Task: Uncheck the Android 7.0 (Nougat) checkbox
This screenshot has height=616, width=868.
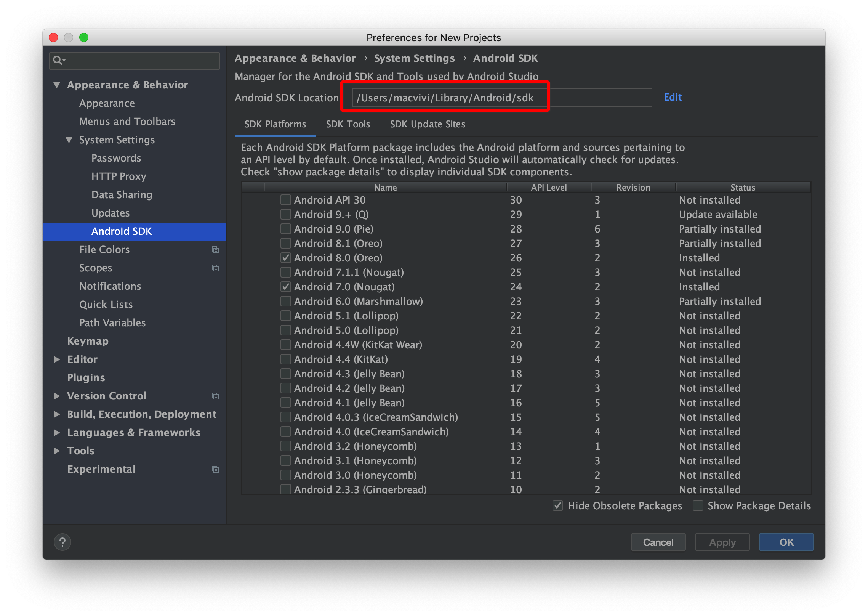Action: [286, 287]
